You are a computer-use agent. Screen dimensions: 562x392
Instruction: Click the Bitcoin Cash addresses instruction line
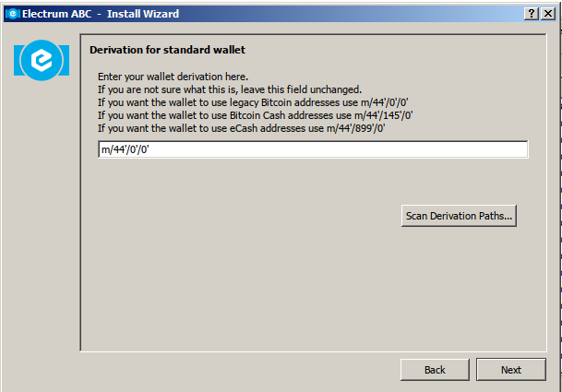(x=256, y=115)
